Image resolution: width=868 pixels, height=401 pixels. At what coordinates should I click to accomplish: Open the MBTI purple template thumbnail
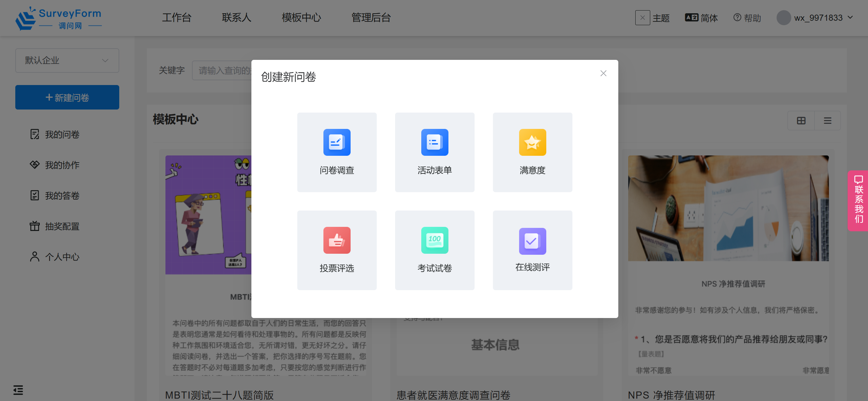pos(208,215)
